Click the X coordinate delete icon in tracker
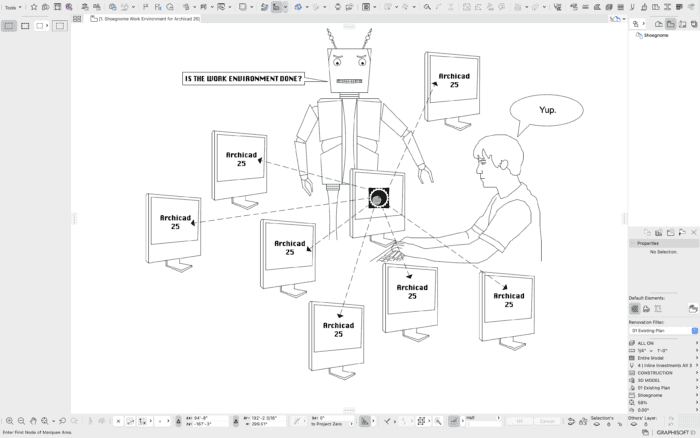 coord(118,421)
